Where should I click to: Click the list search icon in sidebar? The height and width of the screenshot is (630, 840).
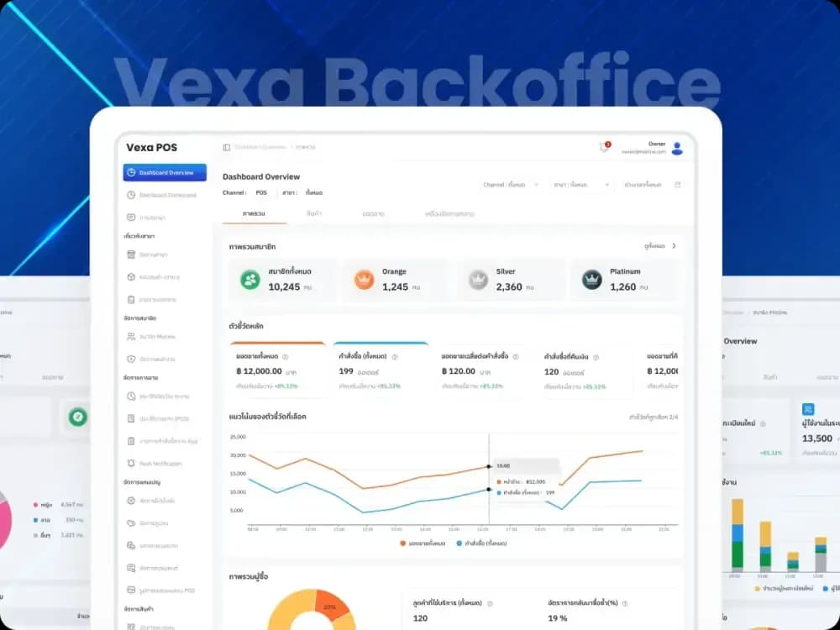(x=131, y=568)
